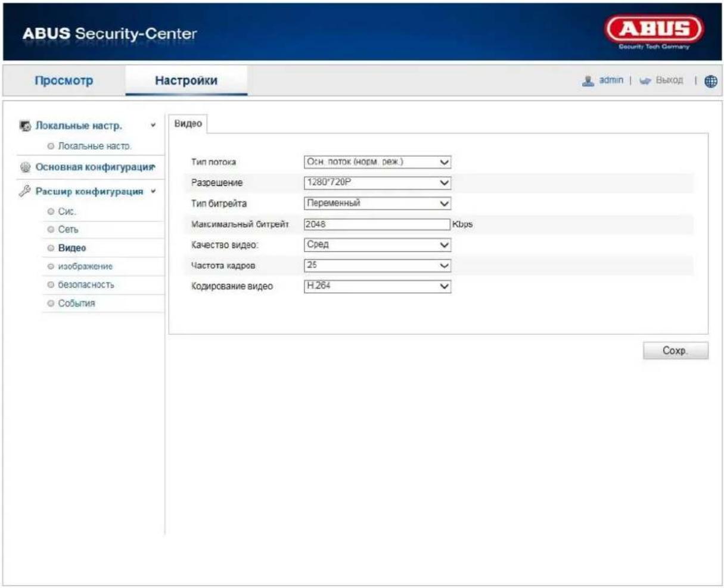Screen dimensions: 724x588
Task: Click the admin user icon
Action: click(589, 80)
